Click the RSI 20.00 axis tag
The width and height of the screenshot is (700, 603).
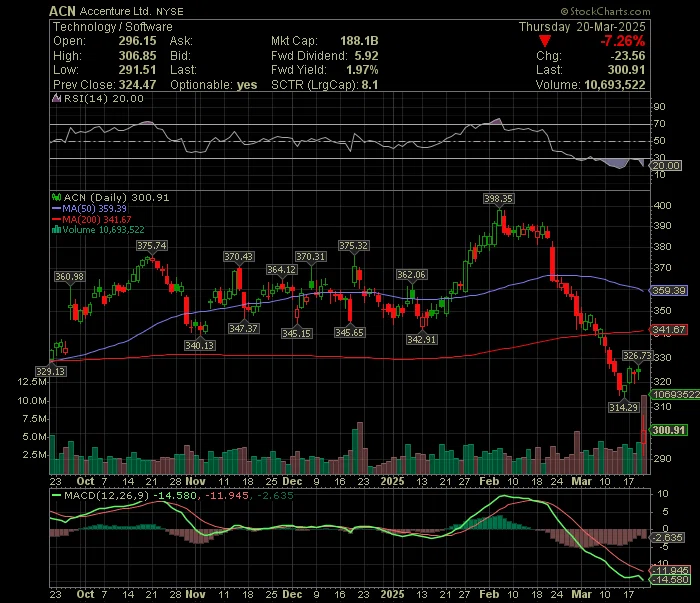click(666, 166)
